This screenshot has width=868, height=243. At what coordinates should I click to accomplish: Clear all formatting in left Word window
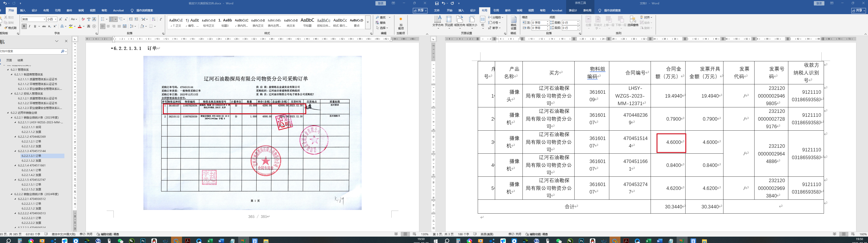point(83,19)
